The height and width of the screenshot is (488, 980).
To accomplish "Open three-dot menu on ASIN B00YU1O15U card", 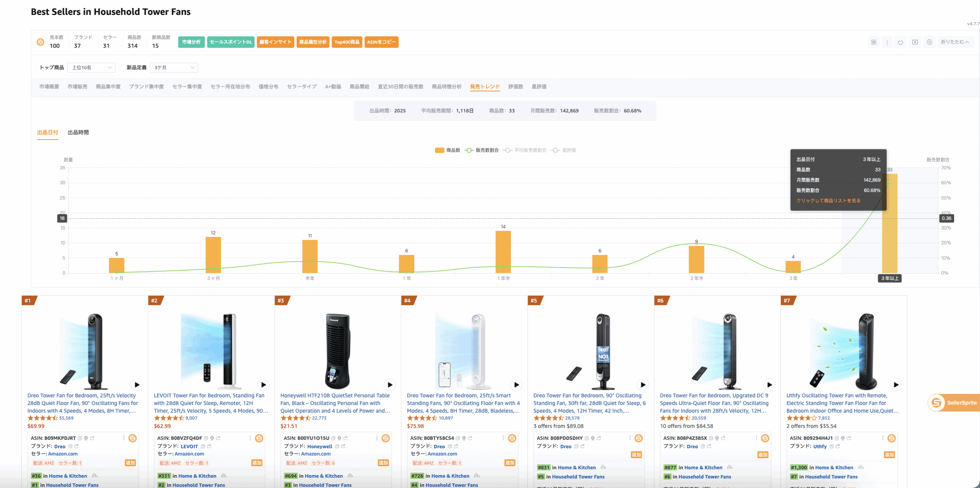I will pyautogui.click(x=377, y=438).
